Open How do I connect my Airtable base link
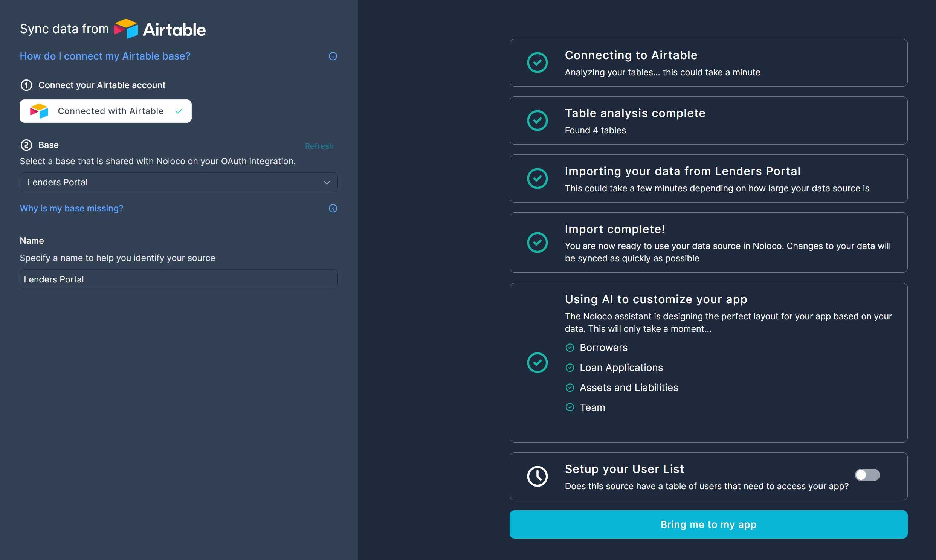This screenshot has width=936, height=560. click(x=105, y=56)
